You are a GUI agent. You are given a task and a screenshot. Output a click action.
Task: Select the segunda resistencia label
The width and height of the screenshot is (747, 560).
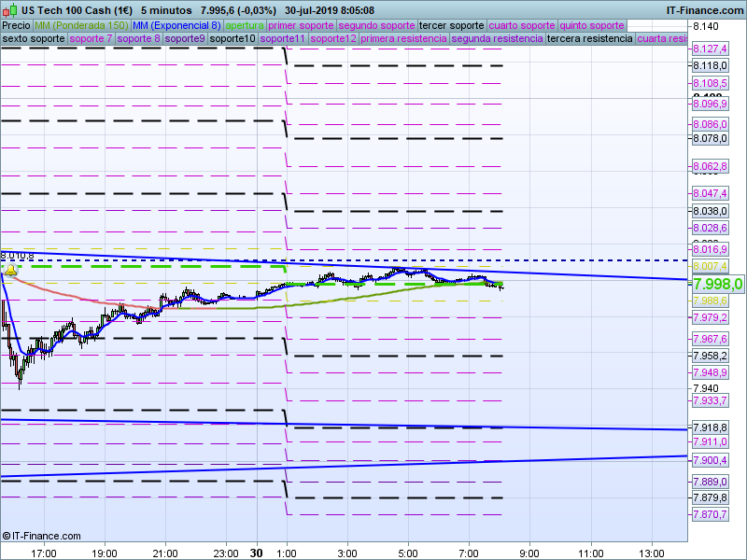[497, 39]
